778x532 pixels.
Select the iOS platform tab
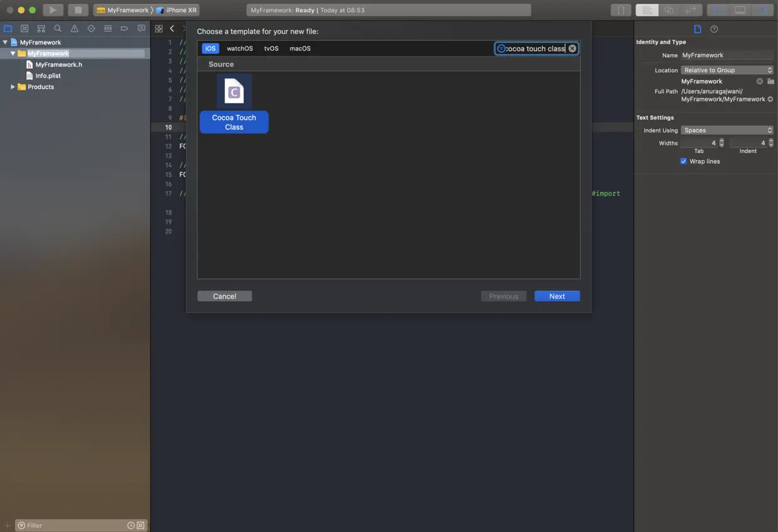(210, 48)
